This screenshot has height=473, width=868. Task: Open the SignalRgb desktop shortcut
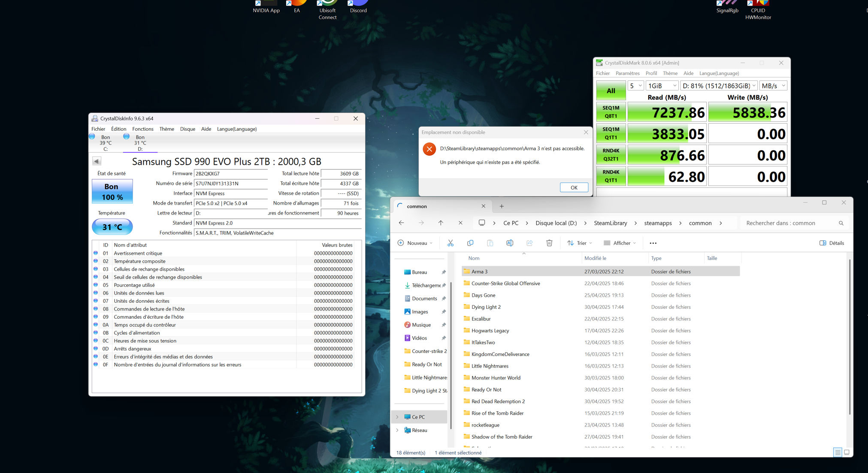pos(727,7)
